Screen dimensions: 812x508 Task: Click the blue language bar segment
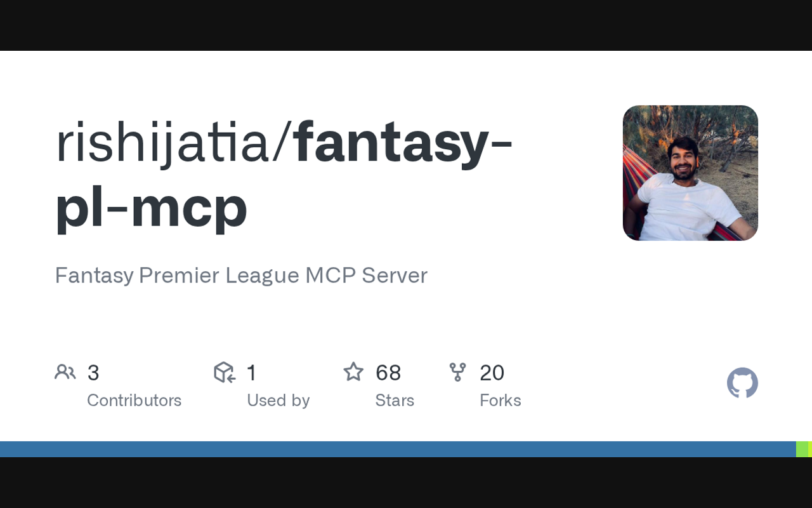[x=398, y=449]
